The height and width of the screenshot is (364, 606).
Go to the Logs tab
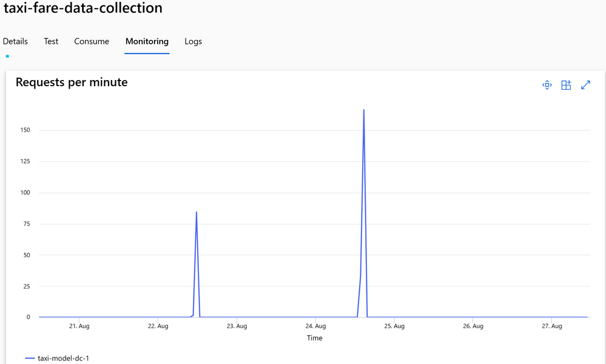point(193,41)
